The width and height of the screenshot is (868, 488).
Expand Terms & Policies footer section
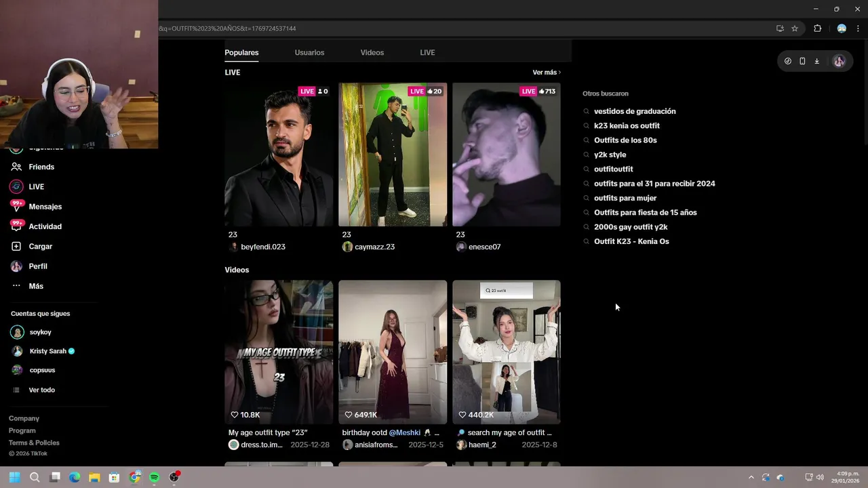tap(34, 443)
